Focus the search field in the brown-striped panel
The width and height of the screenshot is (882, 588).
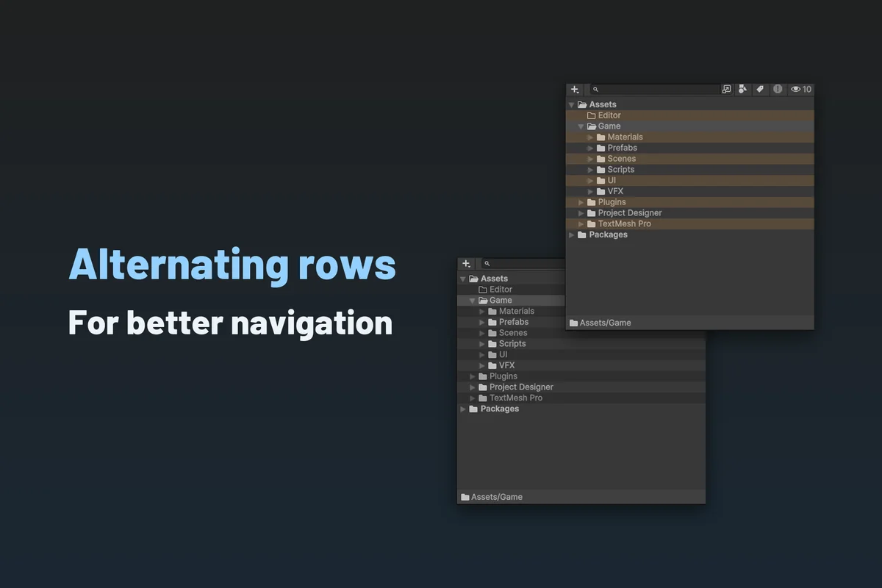click(x=654, y=90)
